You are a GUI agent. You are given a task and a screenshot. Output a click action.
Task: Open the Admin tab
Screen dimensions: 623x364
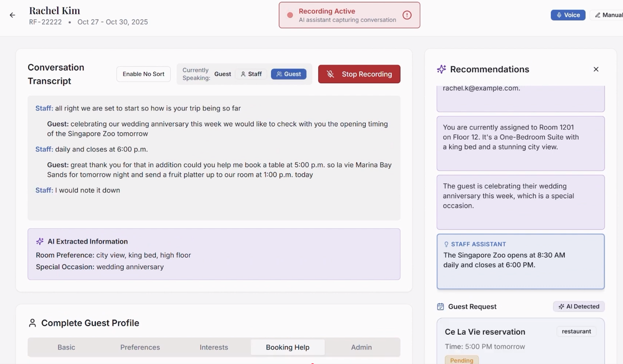click(x=361, y=347)
